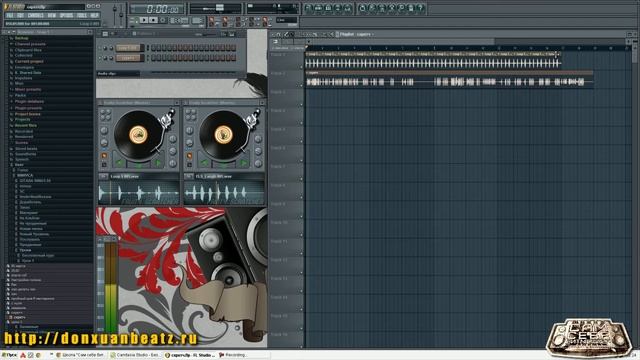This screenshot has width=640, height=360.
Task: Open the EDIT menu
Action: (20, 16)
